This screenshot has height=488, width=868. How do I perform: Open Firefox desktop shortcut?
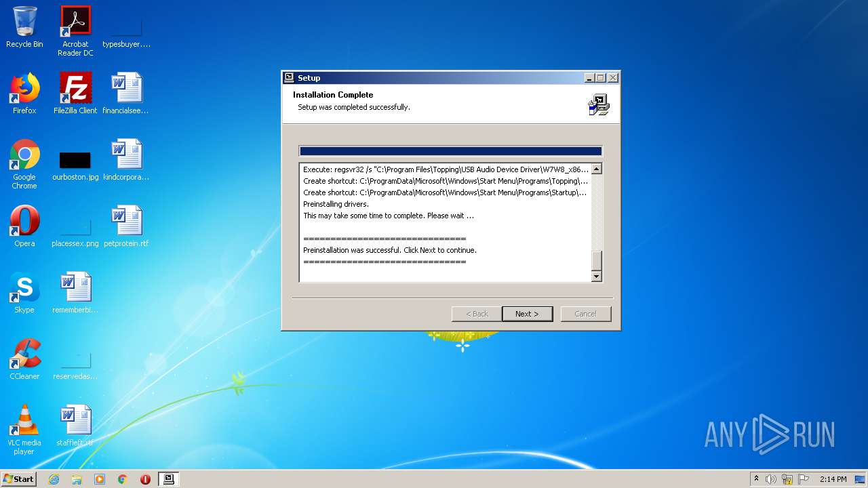pos(24,94)
